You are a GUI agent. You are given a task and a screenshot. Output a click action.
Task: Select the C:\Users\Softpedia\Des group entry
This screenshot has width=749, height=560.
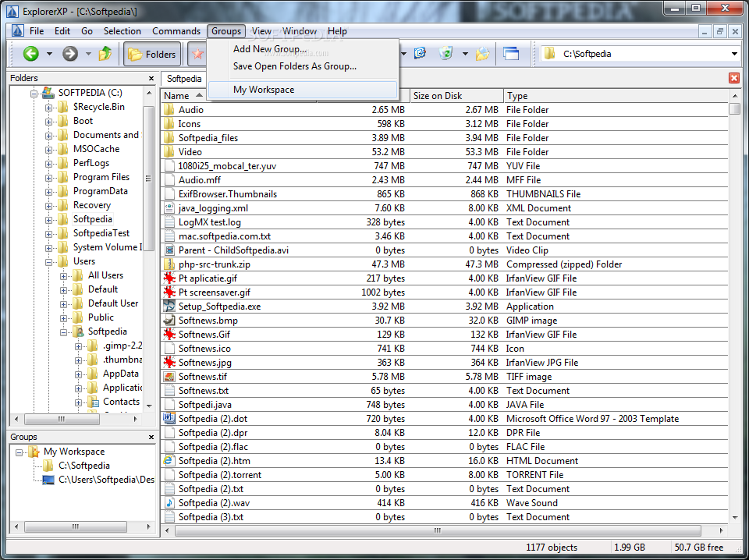106,480
